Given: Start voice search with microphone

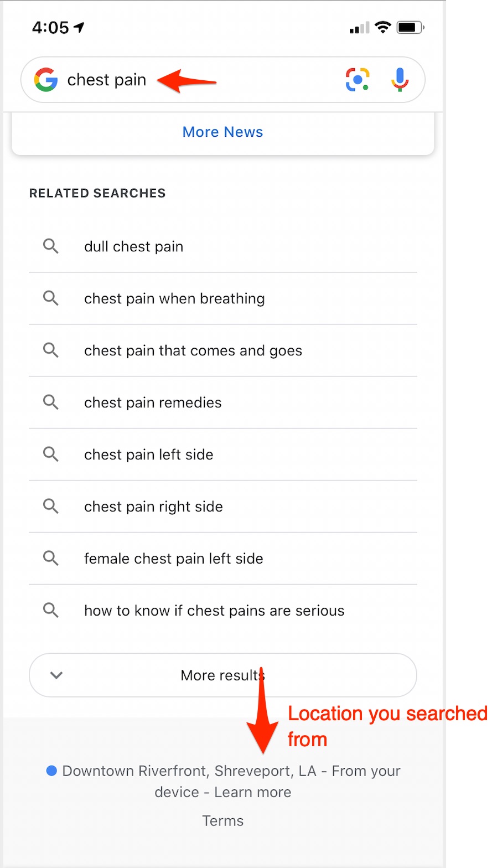Looking at the screenshot, I should (x=400, y=80).
